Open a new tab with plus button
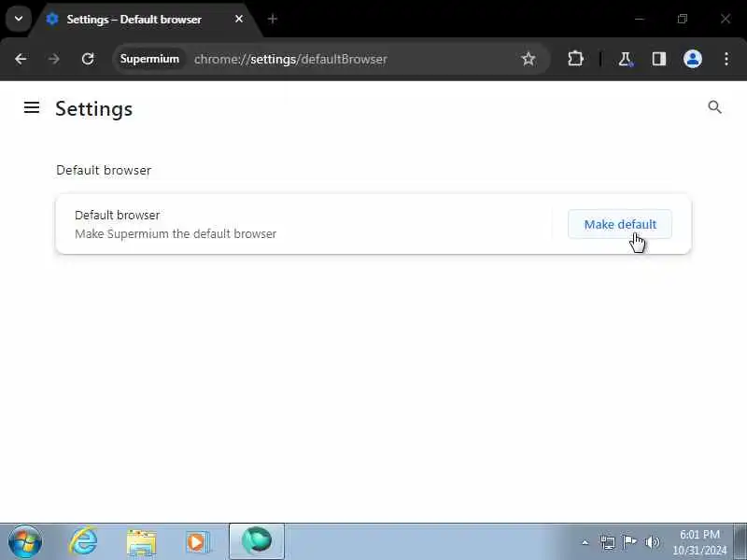 (x=273, y=19)
